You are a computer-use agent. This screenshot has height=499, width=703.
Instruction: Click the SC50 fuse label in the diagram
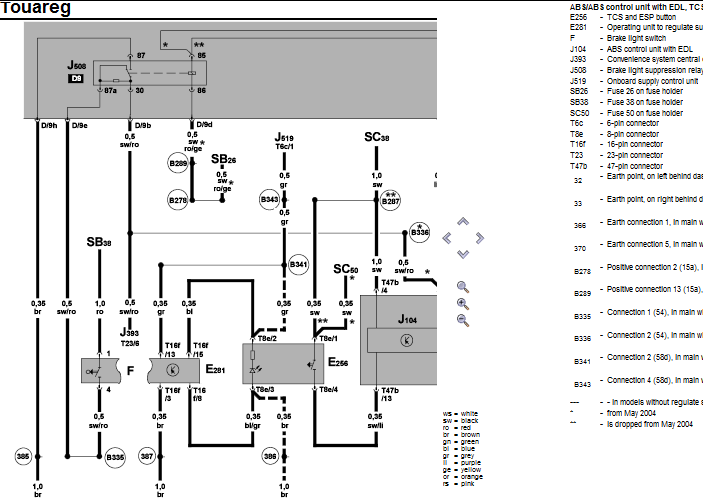click(346, 269)
